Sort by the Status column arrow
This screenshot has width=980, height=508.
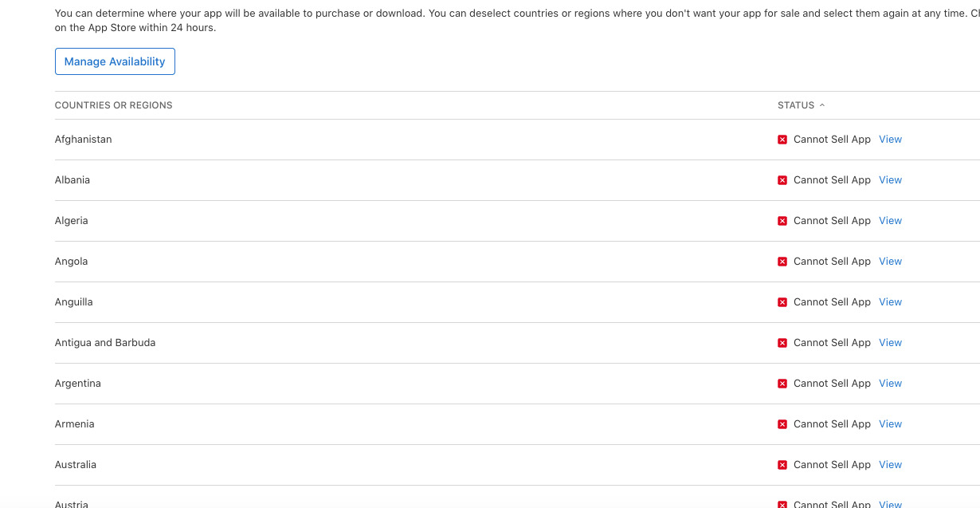click(x=822, y=105)
